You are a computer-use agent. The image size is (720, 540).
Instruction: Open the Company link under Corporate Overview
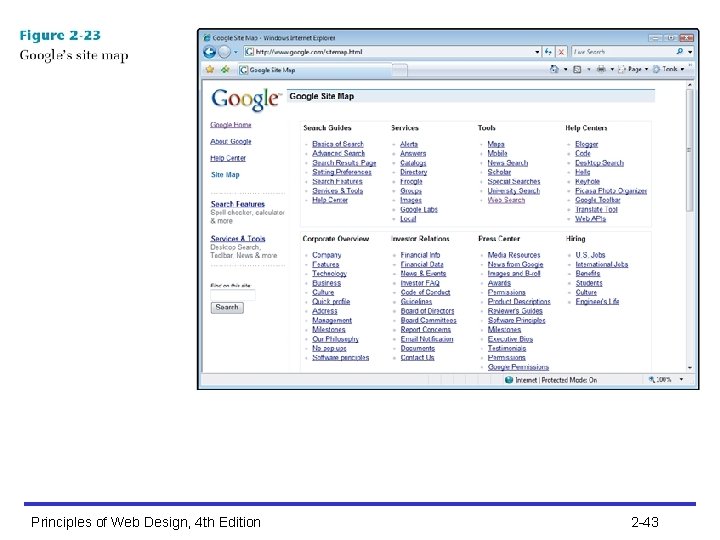pos(326,255)
